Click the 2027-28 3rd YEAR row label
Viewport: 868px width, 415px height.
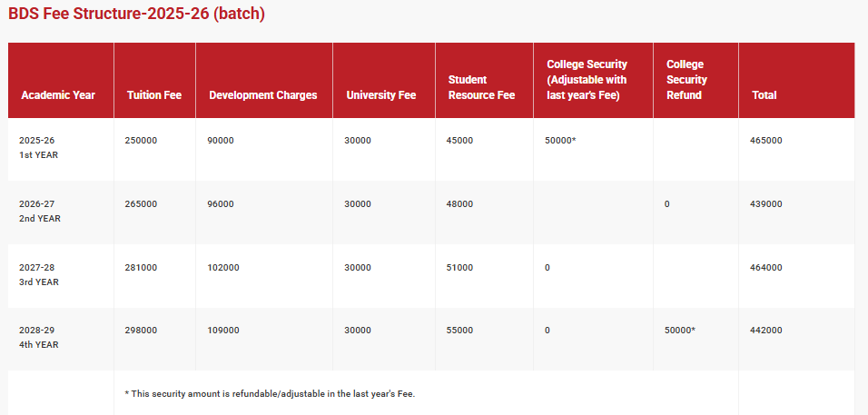click(x=38, y=275)
